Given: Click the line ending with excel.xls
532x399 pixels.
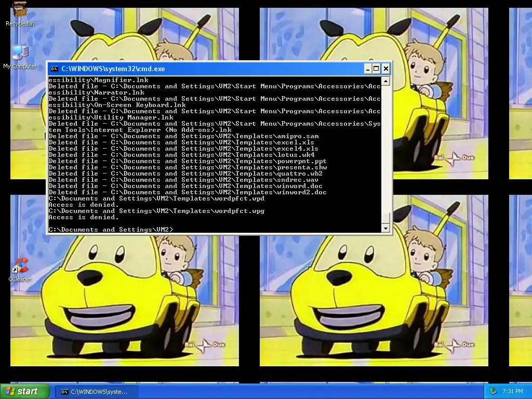Looking at the screenshot, I should tap(181, 142).
